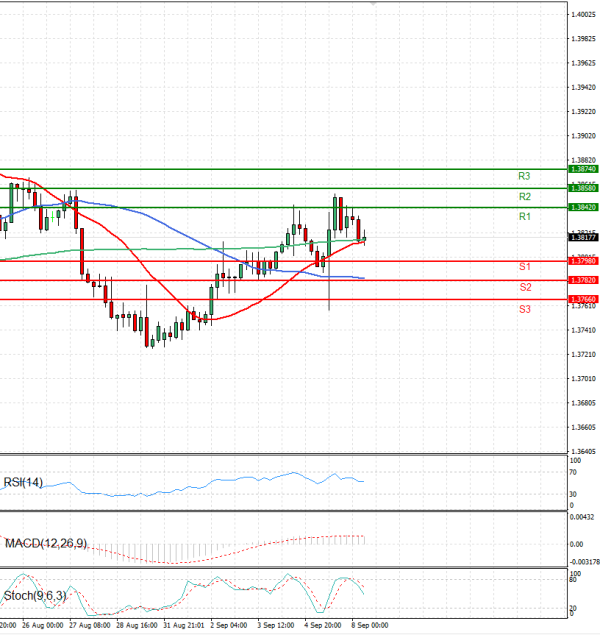
Task: Click the 1.36405 price axis value
Action: (583, 452)
